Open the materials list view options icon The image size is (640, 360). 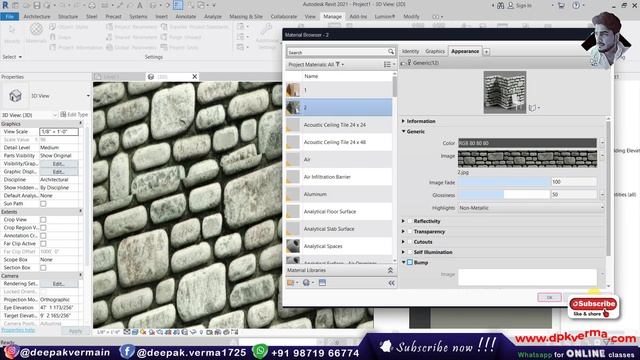tap(388, 64)
